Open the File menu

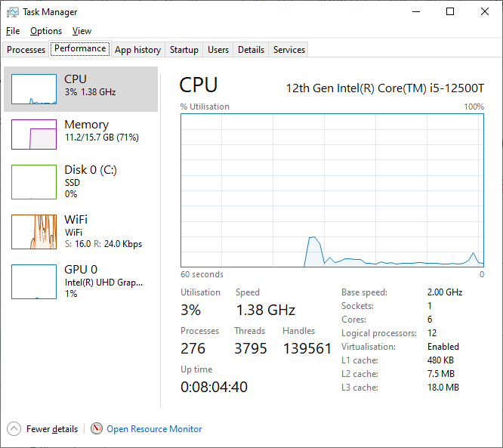pyautogui.click(x=12, y=31)
